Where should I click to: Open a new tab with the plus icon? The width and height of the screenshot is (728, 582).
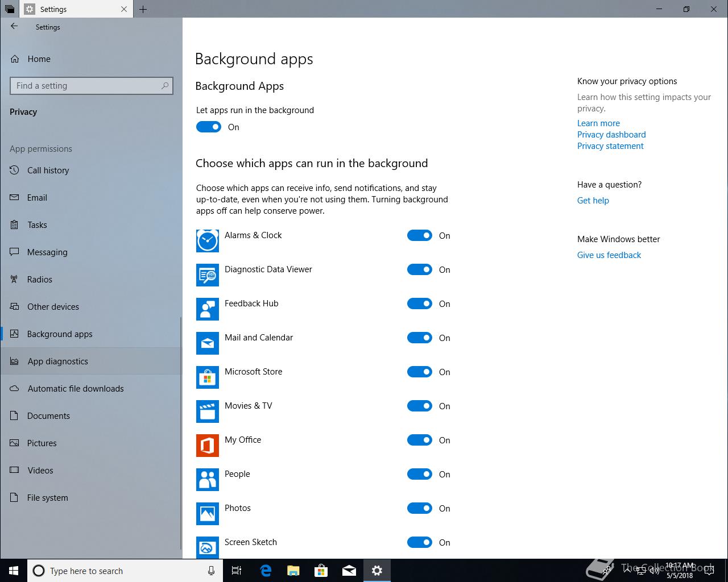143,9
